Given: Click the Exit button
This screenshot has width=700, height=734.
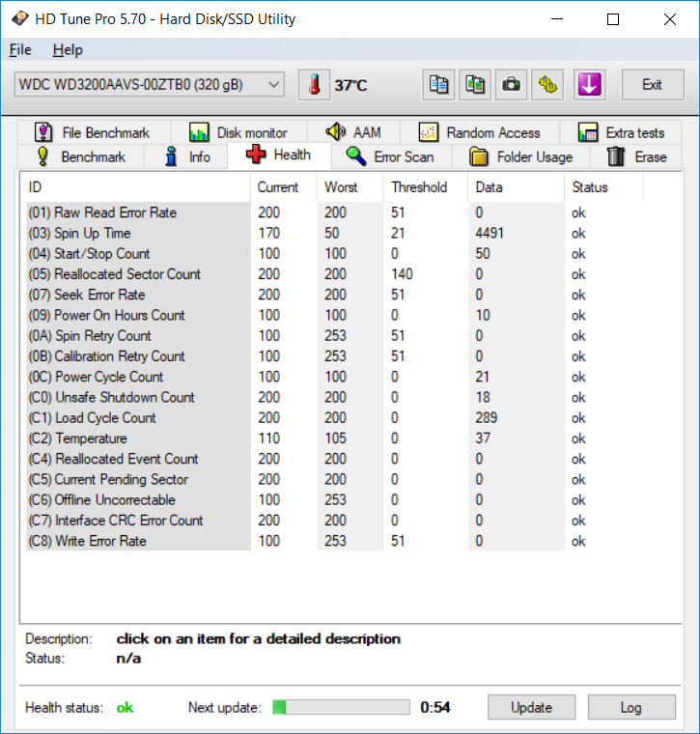Looking at the screenshot, I should pos(653,85).
